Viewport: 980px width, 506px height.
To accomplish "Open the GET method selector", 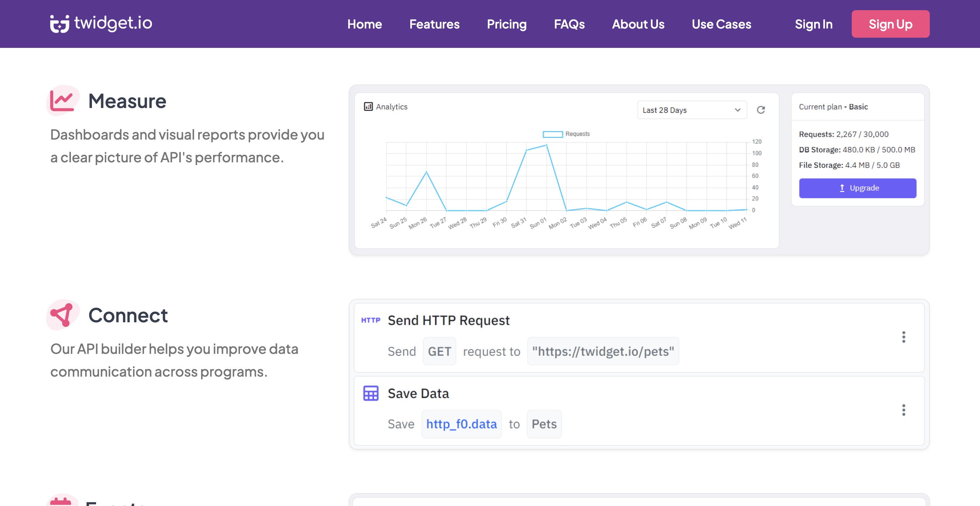I will tap(439, 351).
